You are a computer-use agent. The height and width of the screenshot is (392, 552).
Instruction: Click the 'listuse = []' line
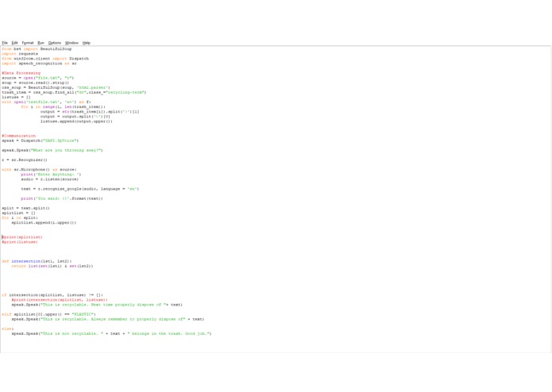[16, 97]
